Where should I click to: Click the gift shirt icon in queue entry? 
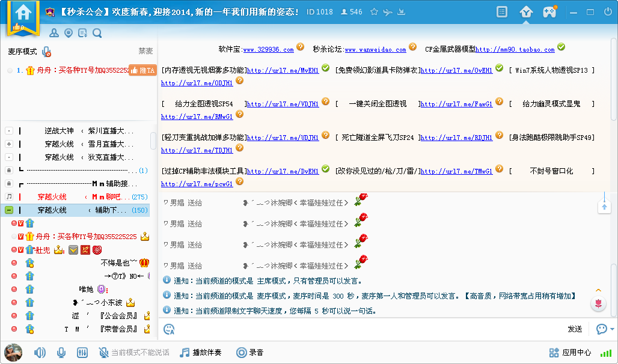(x=30, y=70)
